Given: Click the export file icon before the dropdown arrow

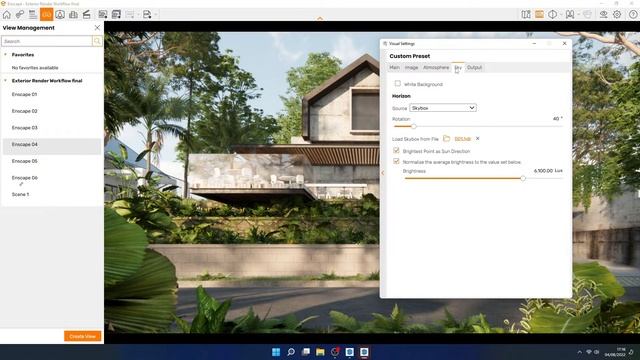Looking at the screenshot, I should 147,15.
